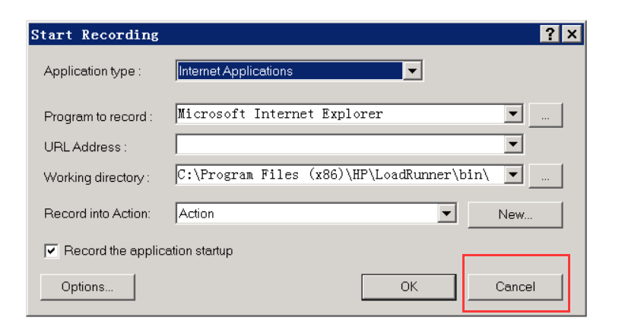The height and width of the screenshot is (327, 644).
Task: Expand the Application type dropdown arrow
Action: (x=412, y=71)
